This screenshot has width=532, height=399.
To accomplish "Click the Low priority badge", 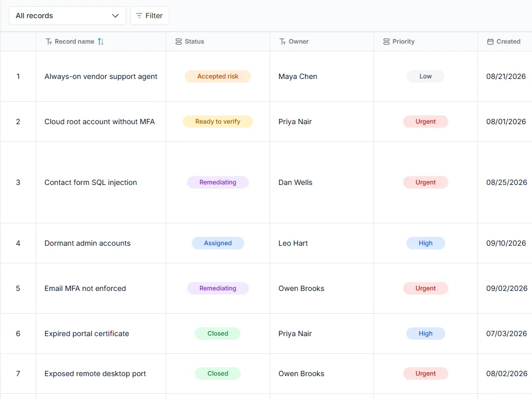I will click(425, 76).
